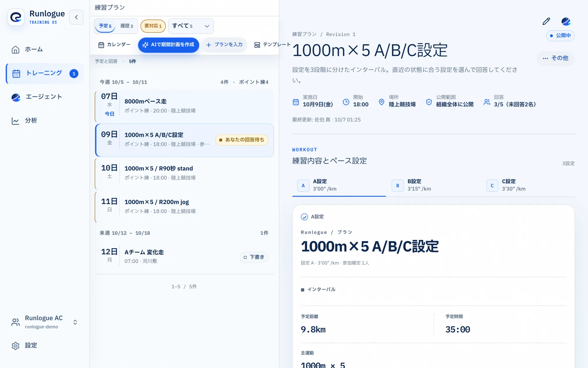This screenshot has height=368, width=588.
Task: Click the Runlogue logo icon
Action: click(x=16, y=17)
